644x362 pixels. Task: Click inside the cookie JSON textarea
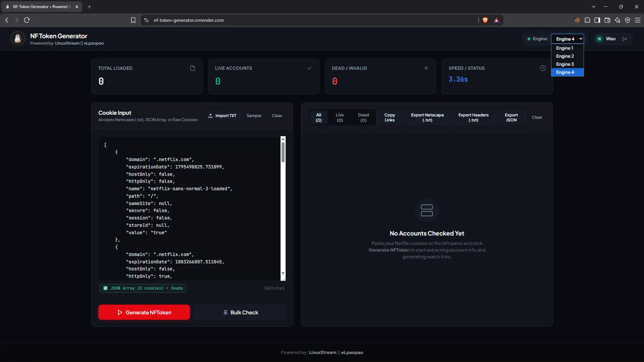(x=190, y=208)
